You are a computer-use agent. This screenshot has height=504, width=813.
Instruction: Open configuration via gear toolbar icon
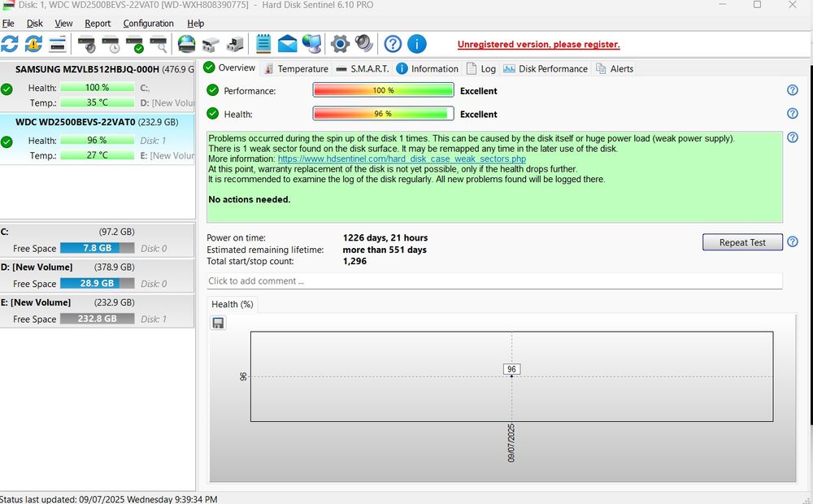pos(340,44)
